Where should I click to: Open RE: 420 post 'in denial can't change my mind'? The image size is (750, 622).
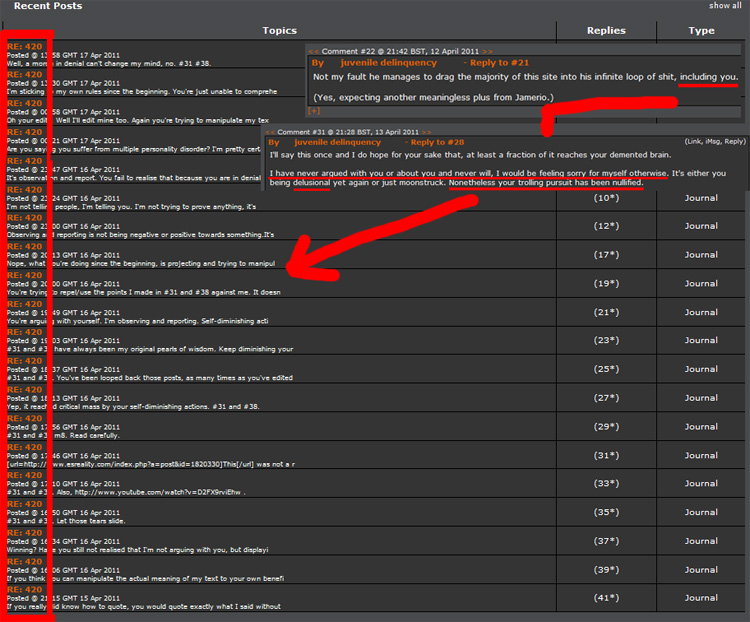[25, 47]
